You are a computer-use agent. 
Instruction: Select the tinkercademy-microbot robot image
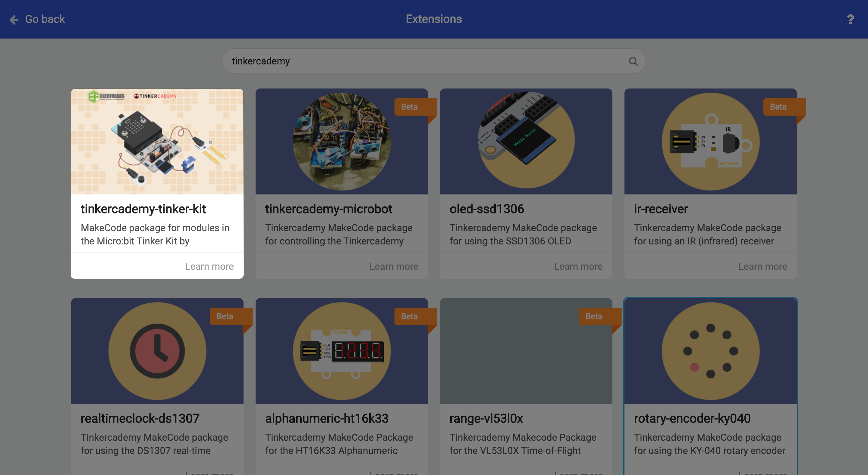[x=341, y=141]
